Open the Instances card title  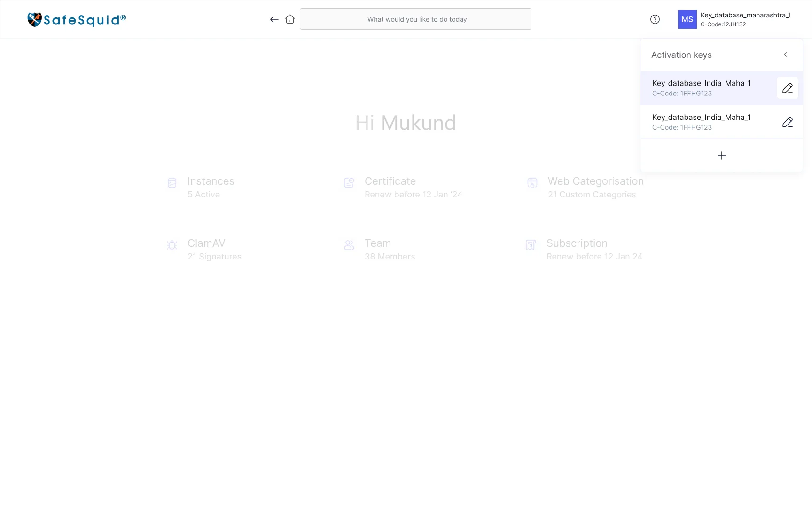click(211, 181)
